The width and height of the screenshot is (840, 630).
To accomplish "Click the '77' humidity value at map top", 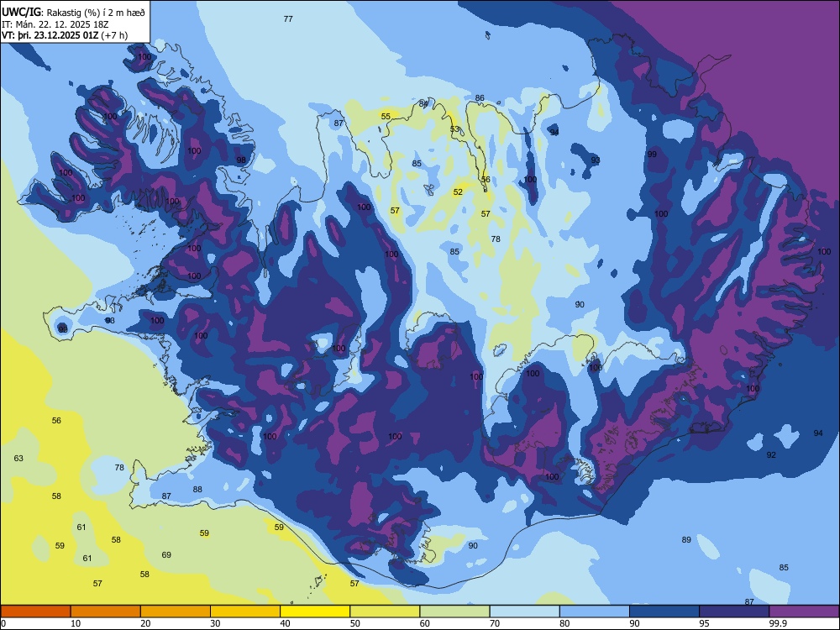I will [x=288, y=18].
